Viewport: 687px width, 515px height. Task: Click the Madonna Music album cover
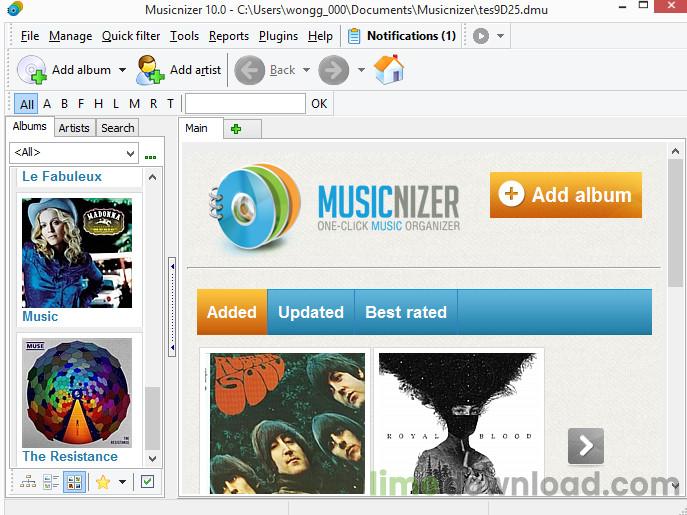77,253
